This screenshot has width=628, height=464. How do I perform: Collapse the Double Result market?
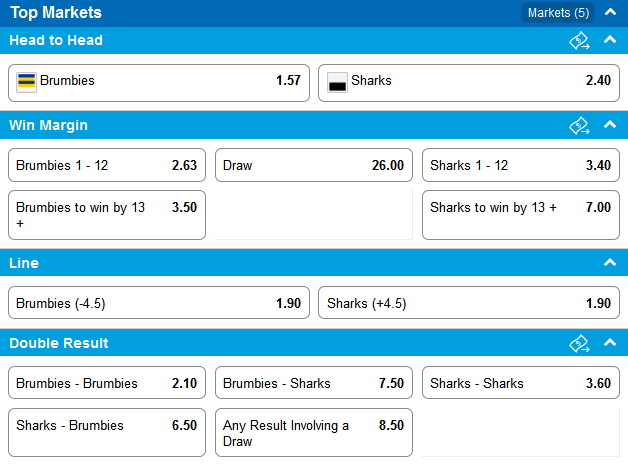pos(610,342)
